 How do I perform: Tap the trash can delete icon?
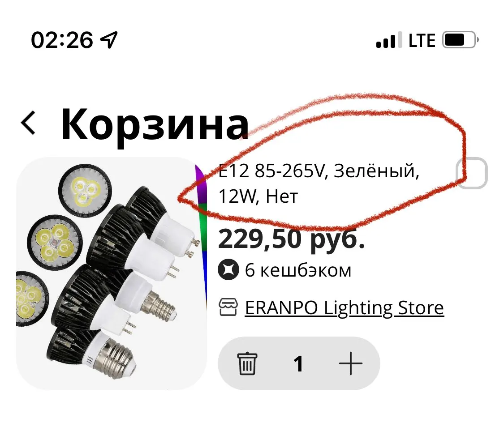point(247,363)
